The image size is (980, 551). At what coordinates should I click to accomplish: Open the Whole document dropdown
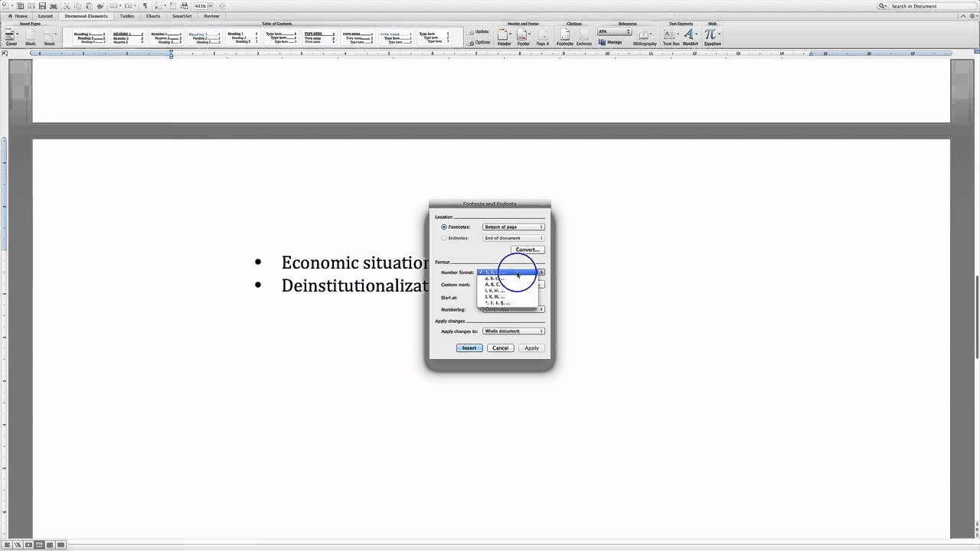(514, 331)
